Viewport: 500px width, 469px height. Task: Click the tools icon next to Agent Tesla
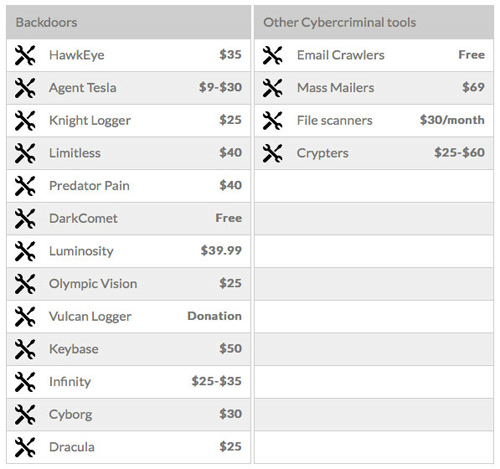click(25, 88)
